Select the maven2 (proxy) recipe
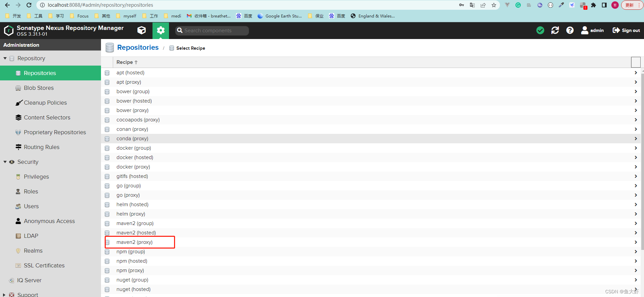This screenshot has width=644, height=297. [x=370, y=242]
